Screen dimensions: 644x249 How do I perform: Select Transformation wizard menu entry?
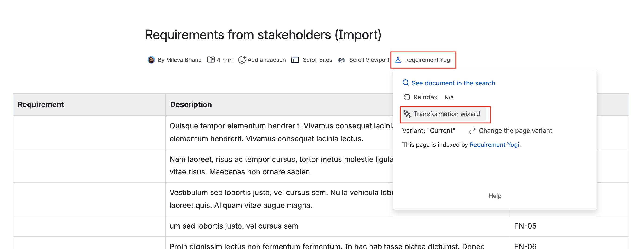point(447,114)
